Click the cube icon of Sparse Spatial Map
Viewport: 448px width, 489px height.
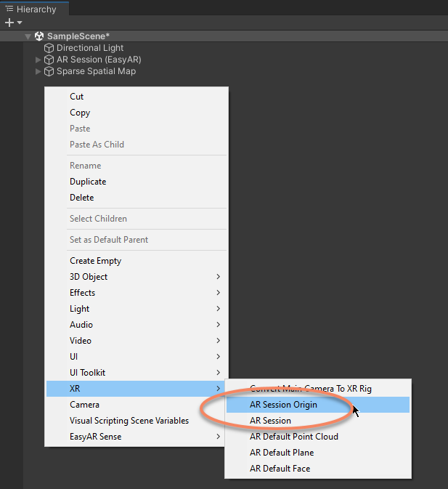tap(49, 71)
